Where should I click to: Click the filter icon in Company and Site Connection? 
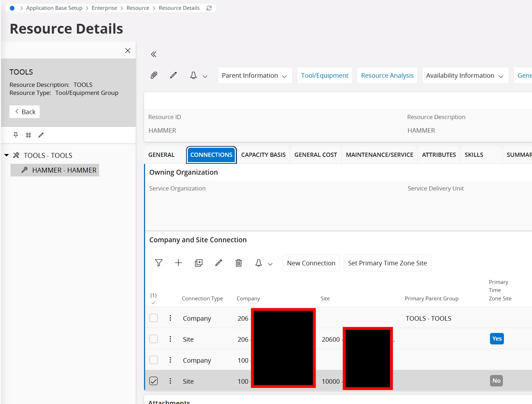pyautogui.click(x=158, y=263)
